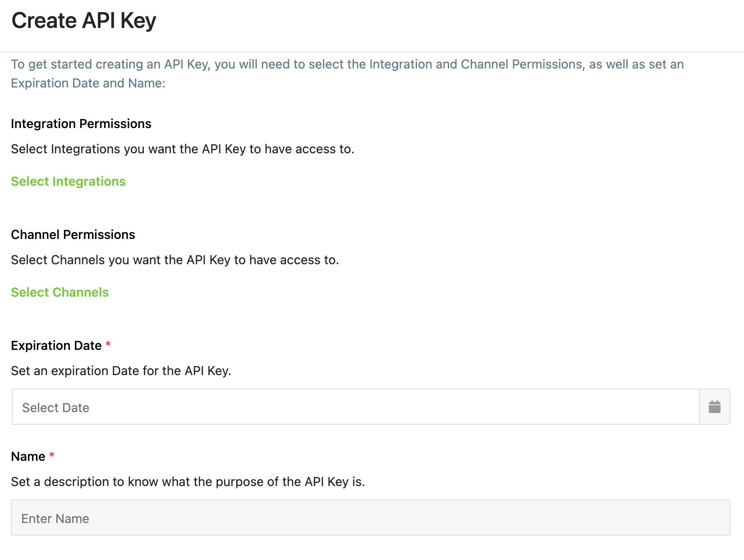Click the 'Select Date' placeholder text
Viewport: 744px width, 560px height.
coord(55,408)
